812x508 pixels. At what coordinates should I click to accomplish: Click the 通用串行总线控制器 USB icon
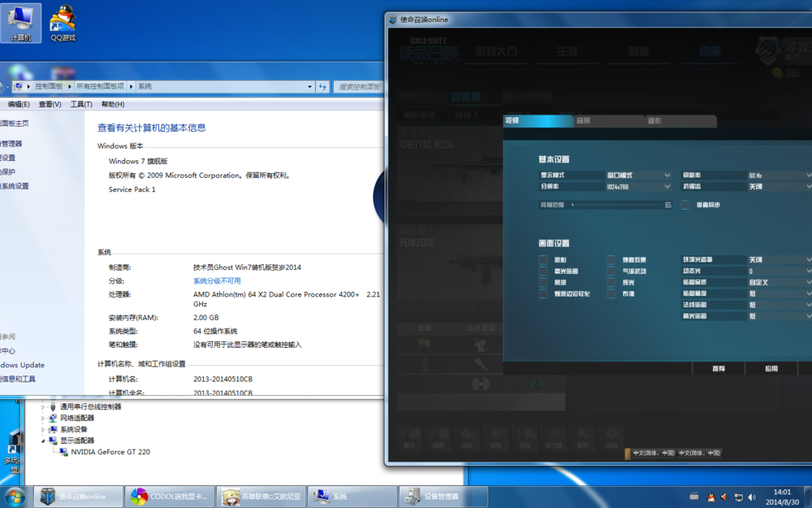click(x=52, y=407)
